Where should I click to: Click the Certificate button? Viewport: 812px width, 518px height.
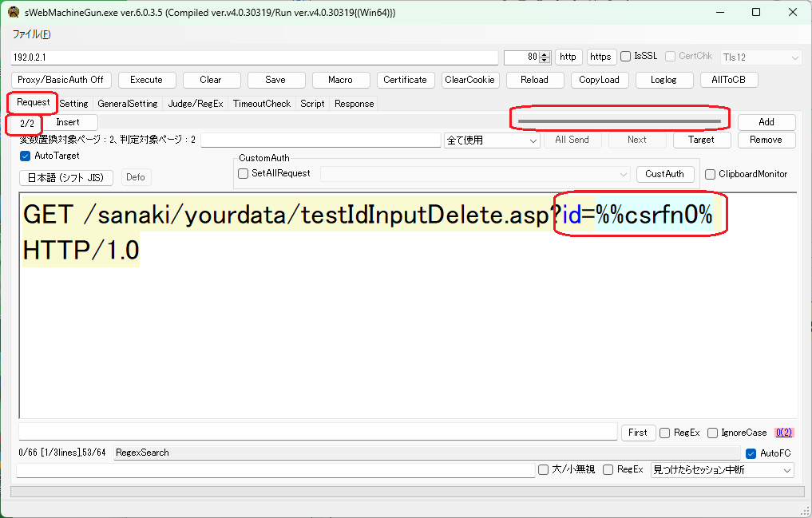pyautogui.click(x=405, y=80)
